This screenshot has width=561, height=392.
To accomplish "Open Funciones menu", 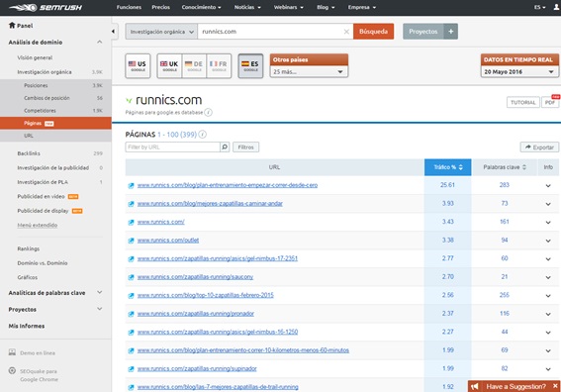I will point(129,7).
